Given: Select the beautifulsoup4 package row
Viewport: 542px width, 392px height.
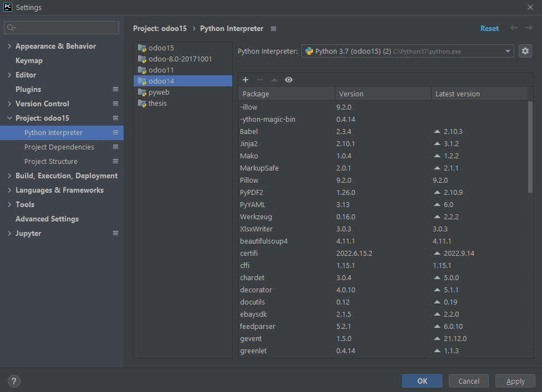Looking at the screenshot, I should [x=383, y=241].
